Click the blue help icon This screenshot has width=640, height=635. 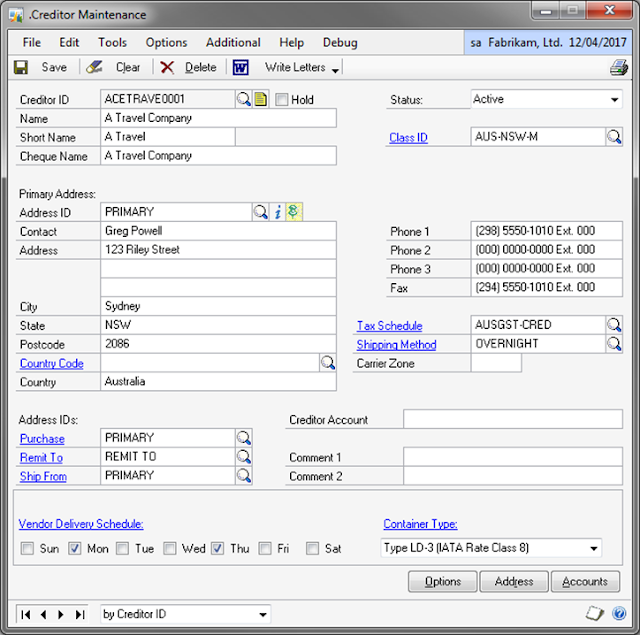pyautogui.click(x=619, y=613)
